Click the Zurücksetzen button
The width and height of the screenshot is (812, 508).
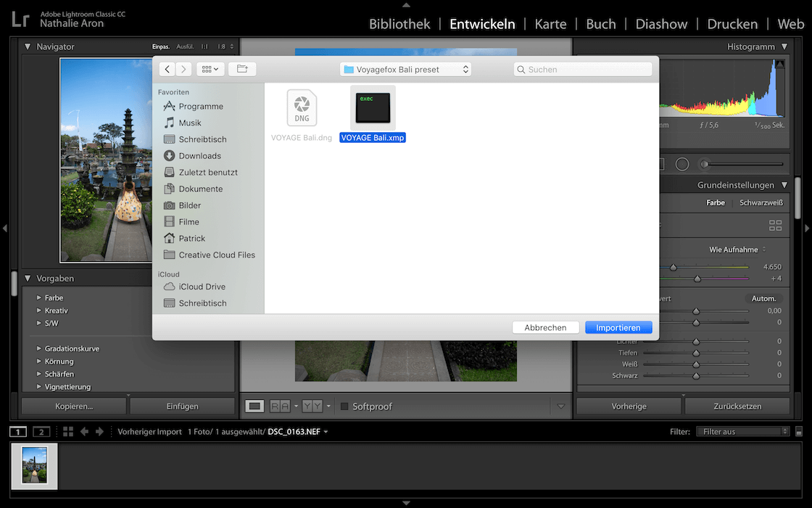click(x=737, y=406)
